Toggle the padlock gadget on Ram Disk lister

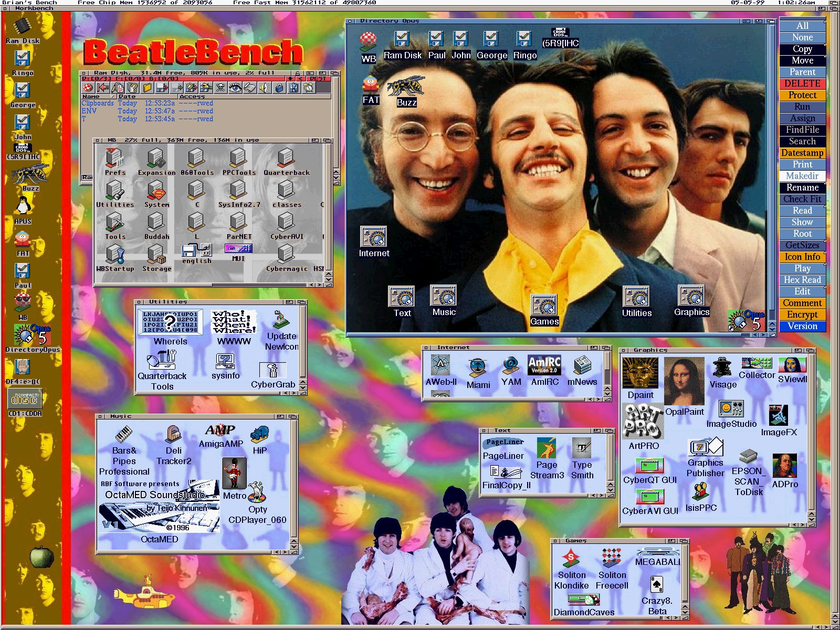click(x=298, y=73)
